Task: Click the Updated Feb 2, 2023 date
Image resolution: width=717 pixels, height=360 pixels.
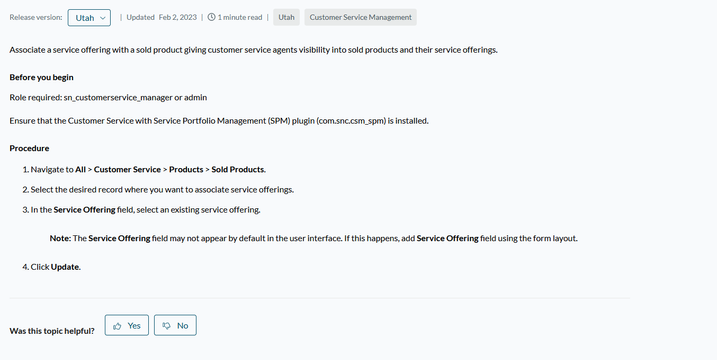Action: point(161,17)
